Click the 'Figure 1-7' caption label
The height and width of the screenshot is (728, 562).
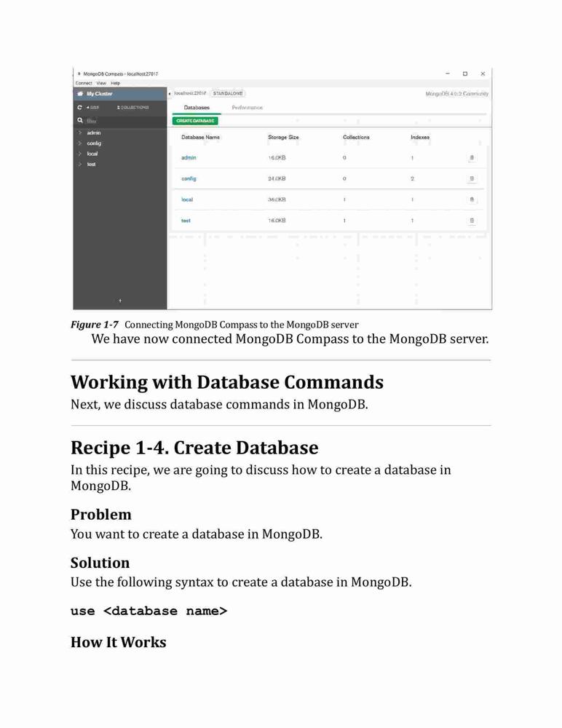coord(95,325)
